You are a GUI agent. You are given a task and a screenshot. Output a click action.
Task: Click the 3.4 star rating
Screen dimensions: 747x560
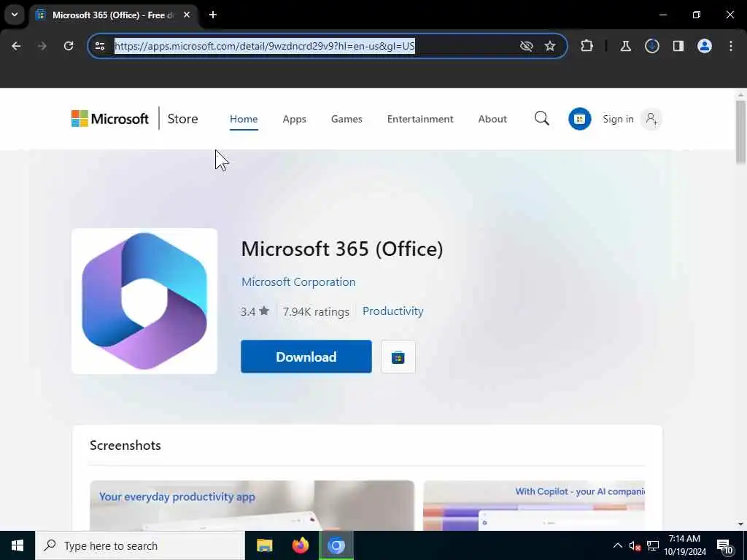[x=255, y=311]
